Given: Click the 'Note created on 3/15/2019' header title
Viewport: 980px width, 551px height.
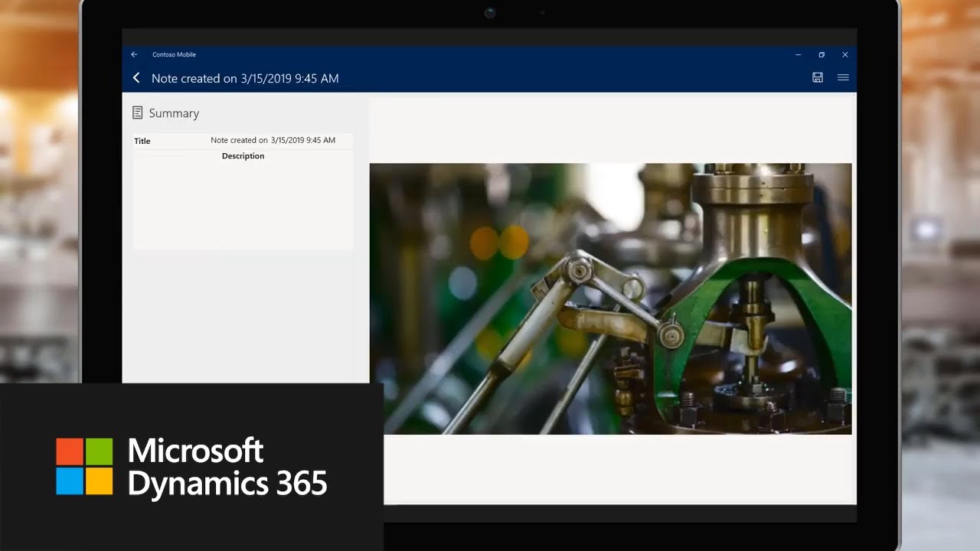Looking at the screenshot, I should pos(245,78).
